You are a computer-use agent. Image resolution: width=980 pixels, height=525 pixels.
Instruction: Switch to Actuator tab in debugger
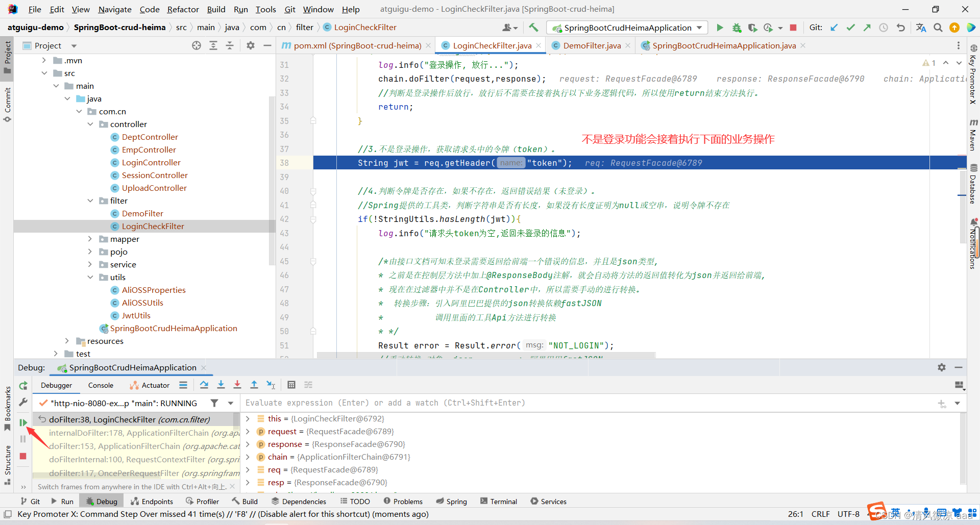[x=150, y=385]
